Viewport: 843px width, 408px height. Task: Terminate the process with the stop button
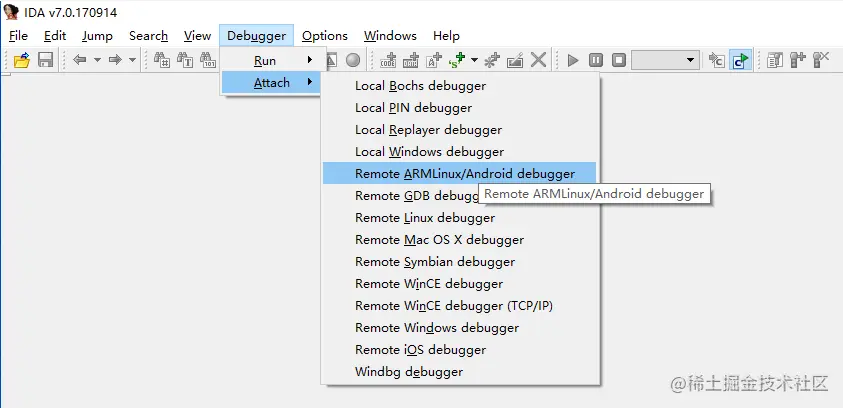coord(619,60)
